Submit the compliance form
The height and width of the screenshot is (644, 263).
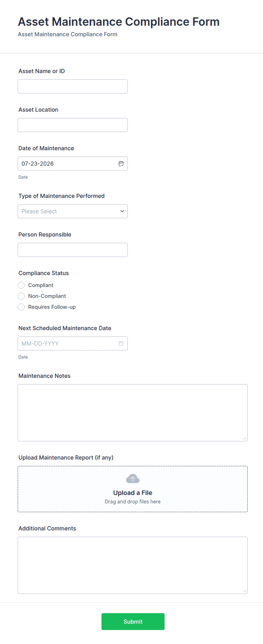coord(133,621)
